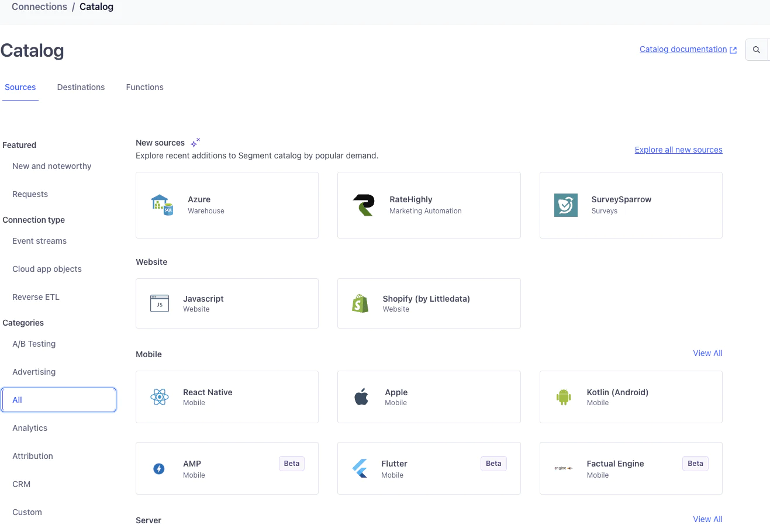Go to Connections in the breadcrumb

click(39, 7)
